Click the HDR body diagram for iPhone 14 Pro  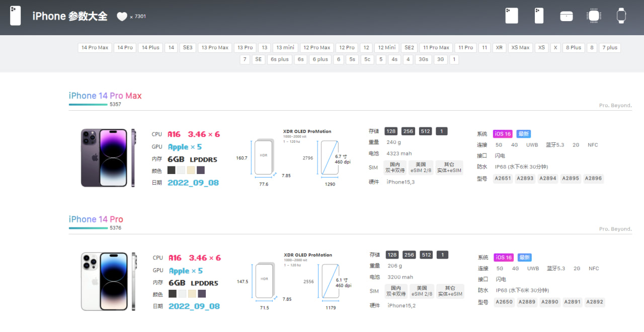point(265,281)
